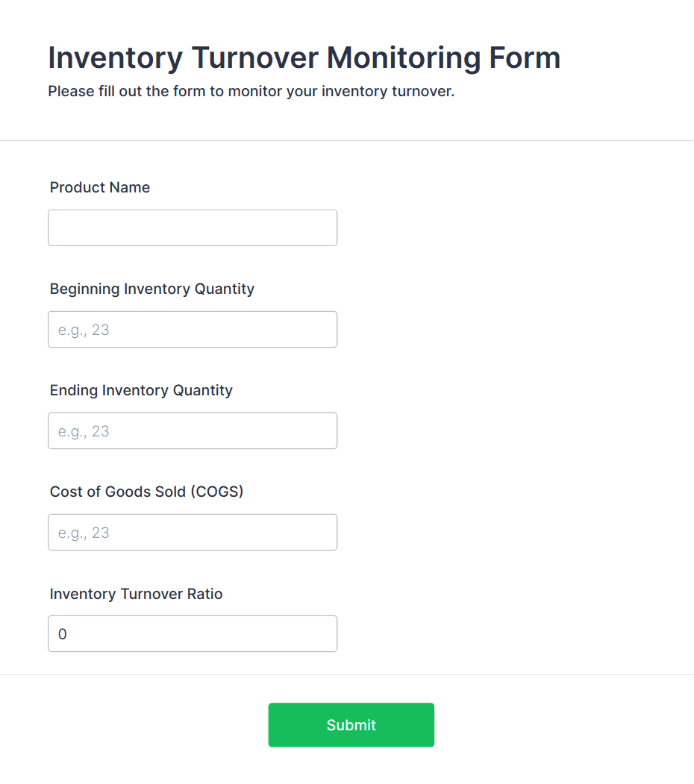Click the Inventory Turnover Ratio value box
Image resolution: width=694 pixels, height=784 pixels.
(x=193, y=633)
